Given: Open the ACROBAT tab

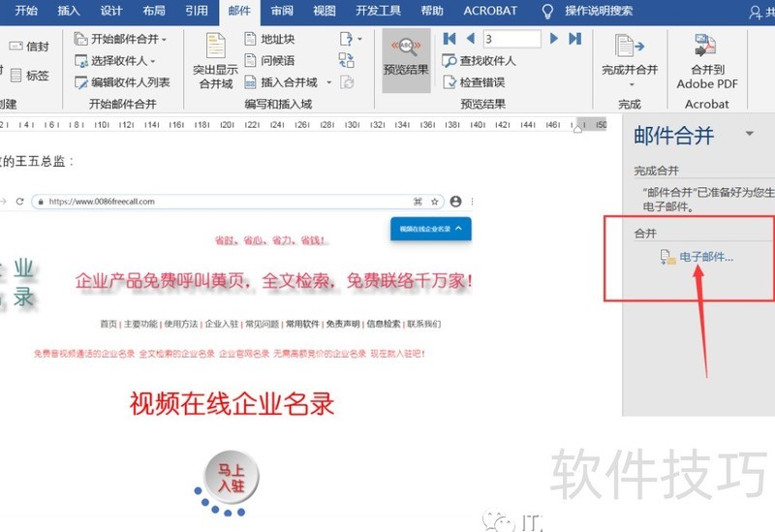Looking at the screenshot, I should 490,11.
